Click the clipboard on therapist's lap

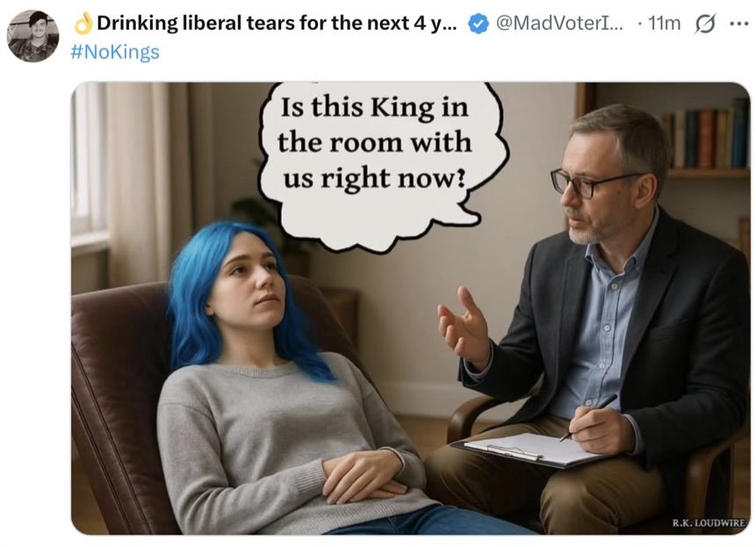click(527, 450)
